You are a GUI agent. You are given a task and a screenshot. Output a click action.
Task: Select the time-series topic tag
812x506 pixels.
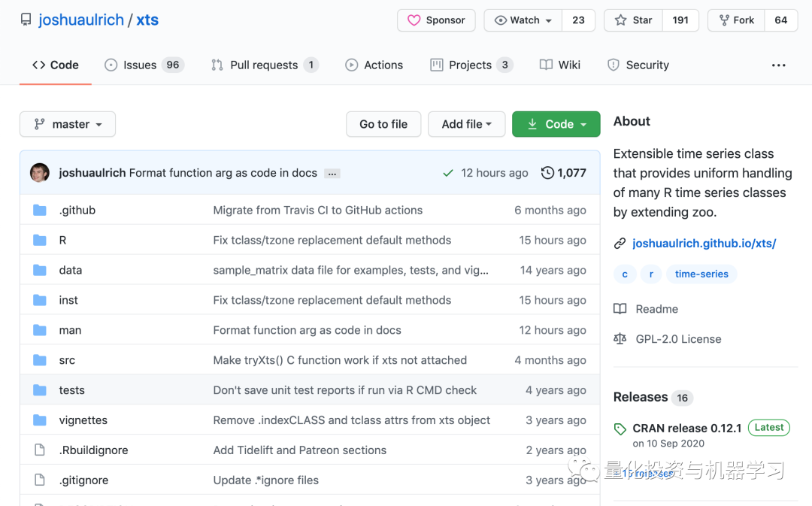pos(701,274)
